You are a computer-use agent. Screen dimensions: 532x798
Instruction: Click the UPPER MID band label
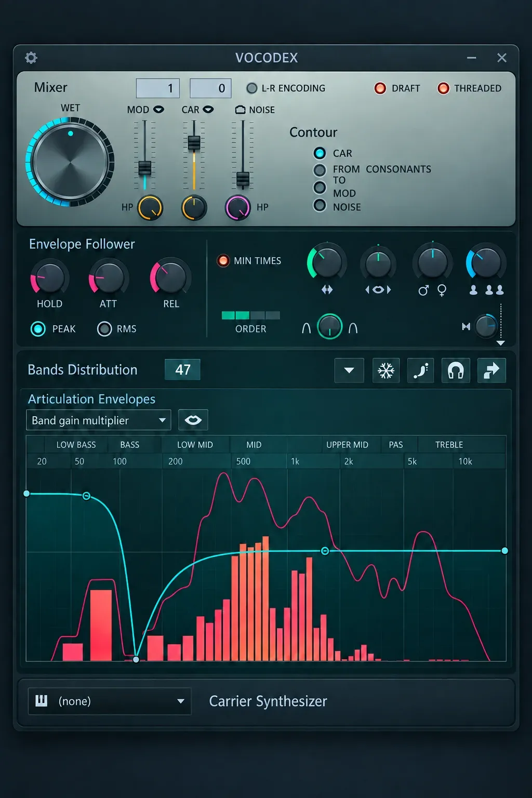tap(347, 445)
